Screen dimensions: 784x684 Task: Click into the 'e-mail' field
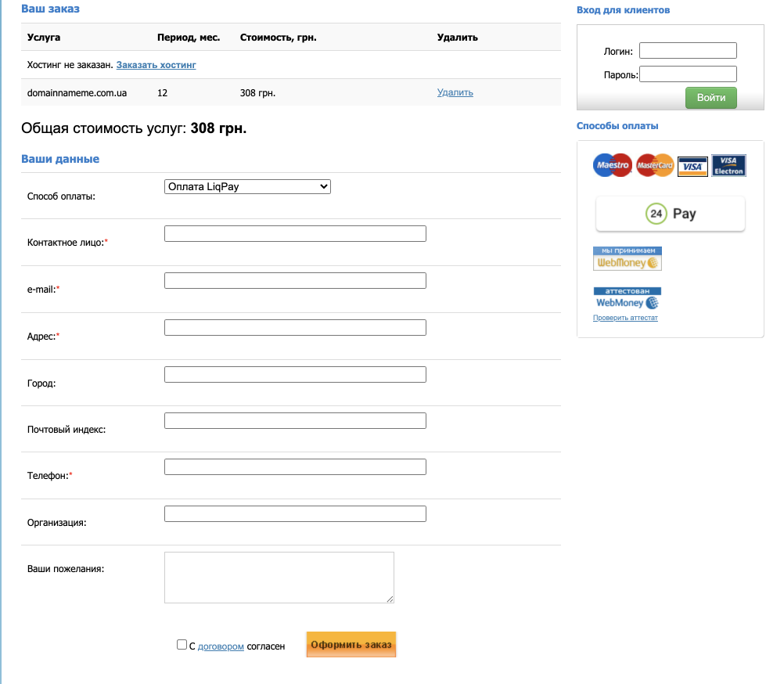tap(295, 281)
